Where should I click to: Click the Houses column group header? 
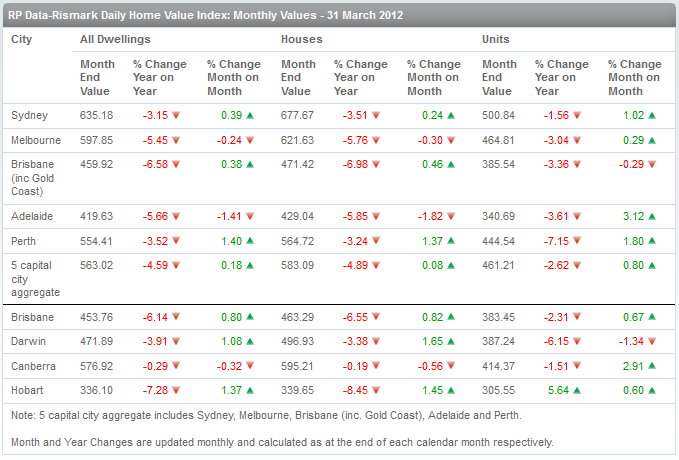(x=301, y=39)
